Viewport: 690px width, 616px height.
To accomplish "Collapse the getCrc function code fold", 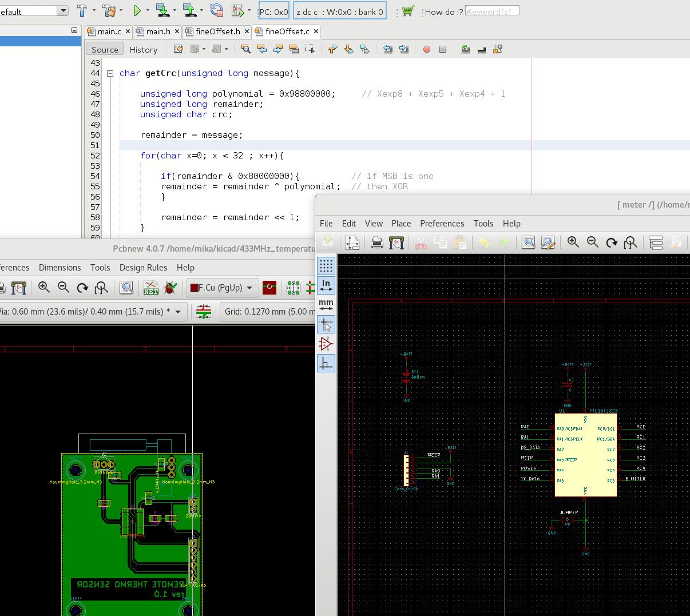I will [x=110, y=73].
